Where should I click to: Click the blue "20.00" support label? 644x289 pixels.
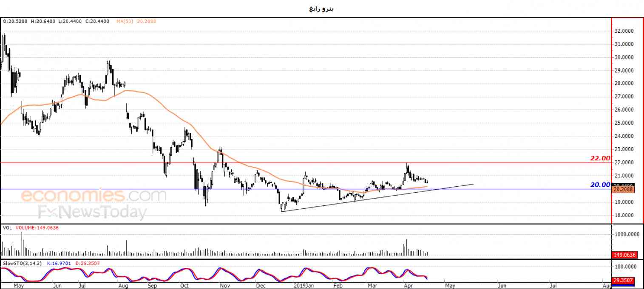coord(600,185)
